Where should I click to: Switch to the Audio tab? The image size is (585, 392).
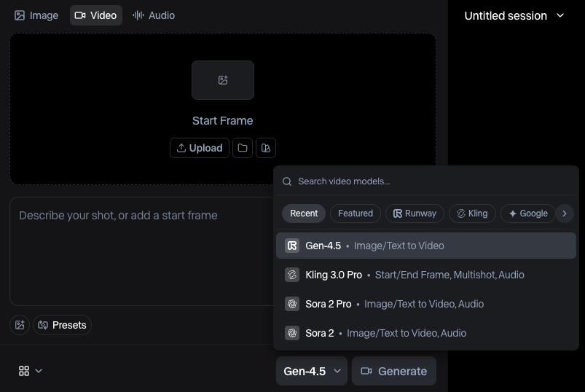(x=154, y=15)
